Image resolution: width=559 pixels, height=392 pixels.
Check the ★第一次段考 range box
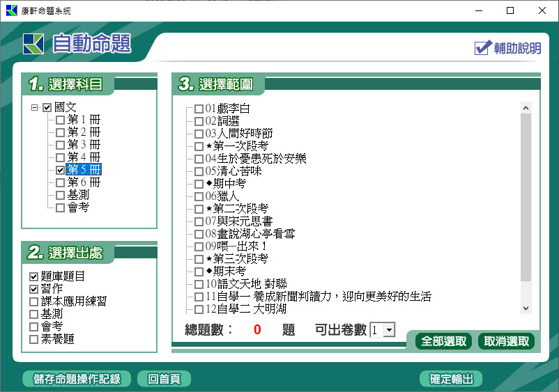[x=199, y=146]
